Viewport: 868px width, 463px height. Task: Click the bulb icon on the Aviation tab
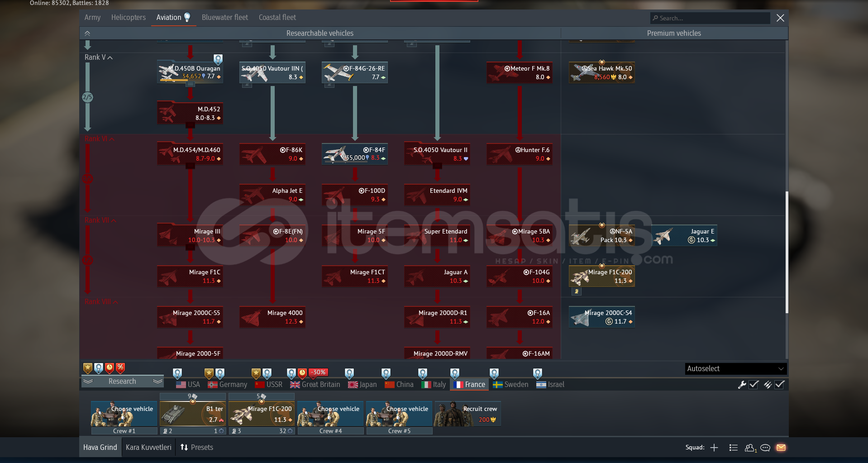click(187, 17)
